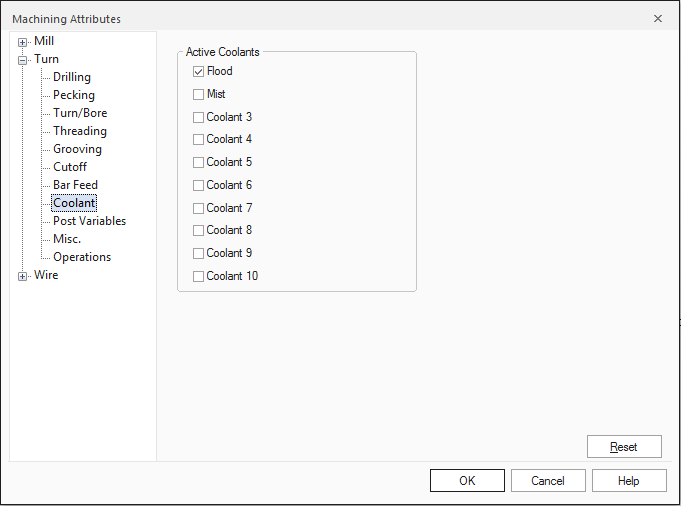Image resolution: width=681 pixels, height=506 pixels.
Task: Select the Threading tree item
Action: click(x=80, y=131)
